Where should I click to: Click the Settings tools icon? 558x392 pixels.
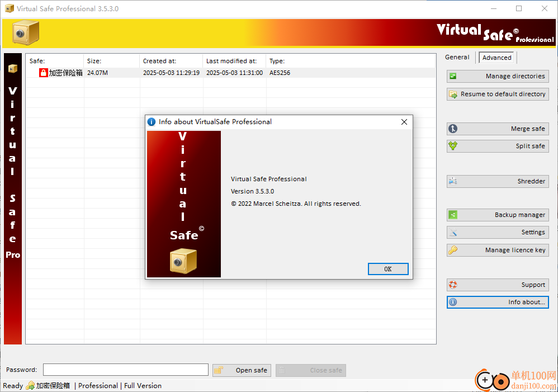(453, 232)
